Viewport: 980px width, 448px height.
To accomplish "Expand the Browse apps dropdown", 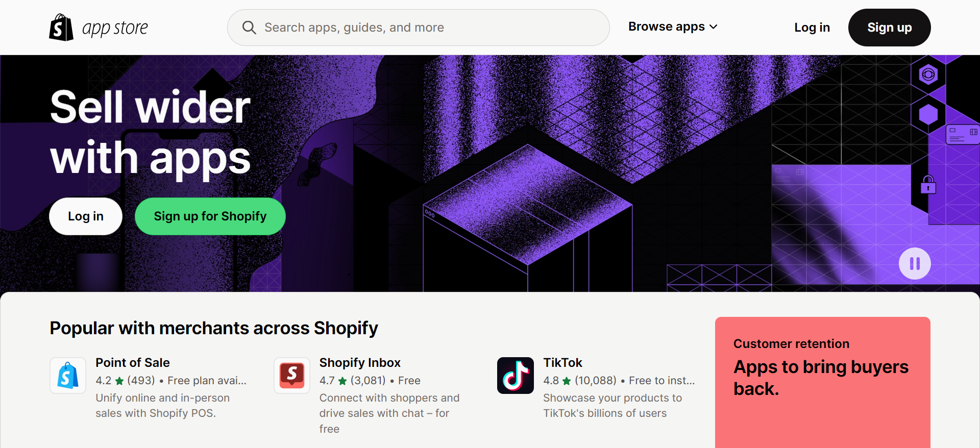I will click(x=667, y=27).
